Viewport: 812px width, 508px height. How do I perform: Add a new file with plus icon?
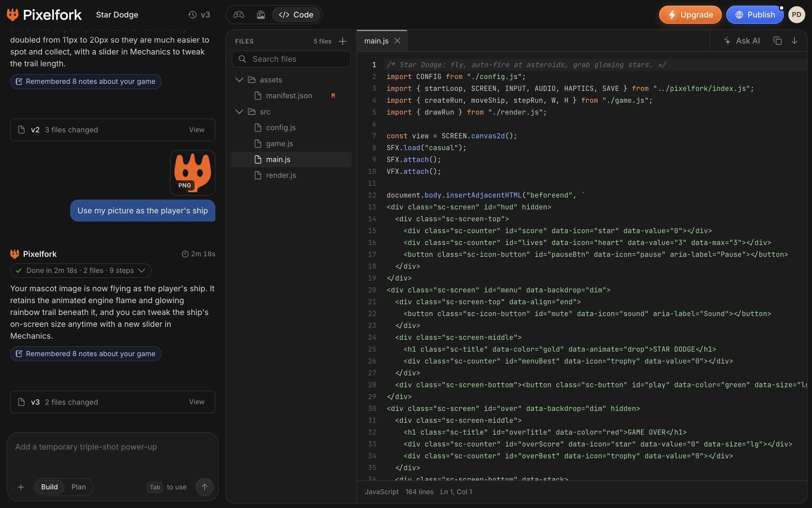343,41
